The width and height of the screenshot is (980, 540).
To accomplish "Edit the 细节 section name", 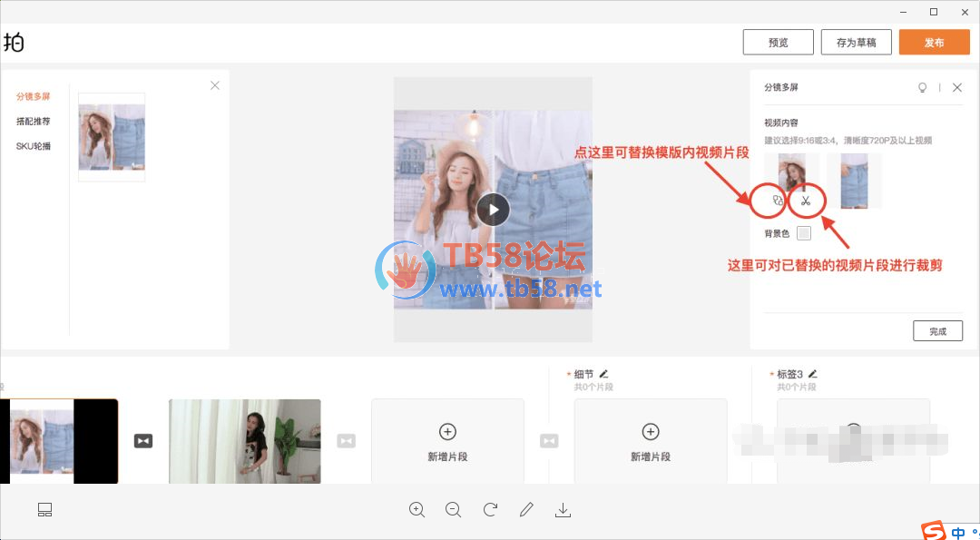I will click(x=603, y=373).
